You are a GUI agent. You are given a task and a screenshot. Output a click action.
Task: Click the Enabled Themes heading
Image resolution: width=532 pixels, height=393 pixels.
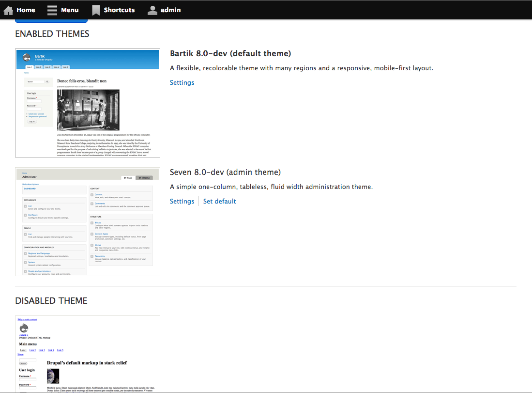pyautogui.click(x=52, y=33)
